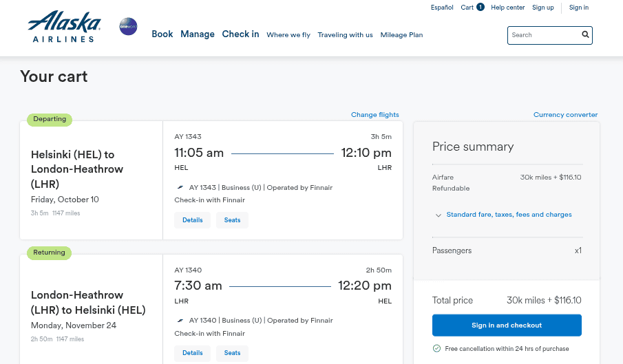Switch site language to Español
The height and width of the screenshot is (364, 623).
[x=442, y=7]
